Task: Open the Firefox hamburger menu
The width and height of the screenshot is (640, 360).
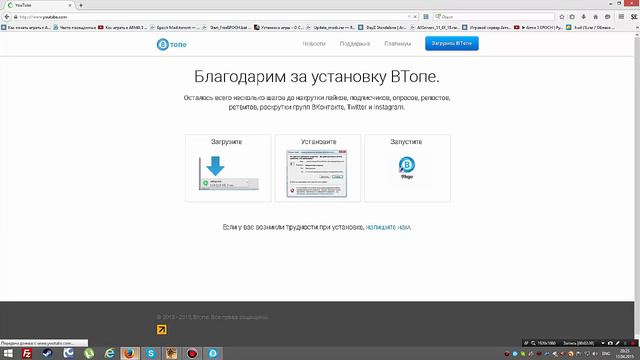Action: (x=621, y=17)
